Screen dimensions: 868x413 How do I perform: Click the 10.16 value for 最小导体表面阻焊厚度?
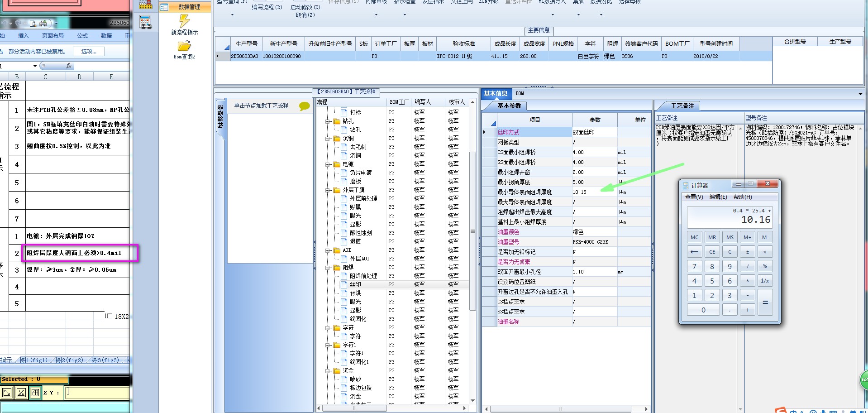(x=595, y=192)
